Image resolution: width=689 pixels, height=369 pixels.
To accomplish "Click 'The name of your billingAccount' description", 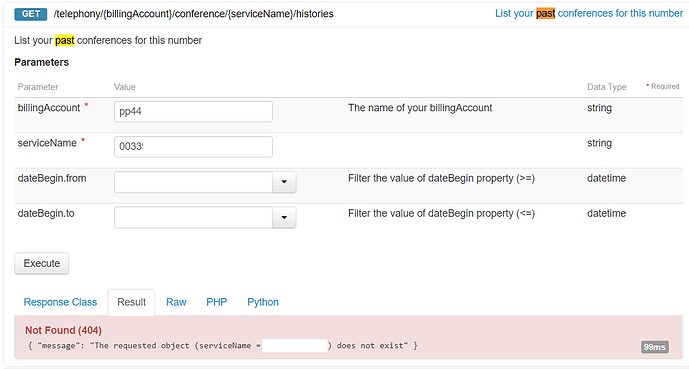I will tap(420, 108).
